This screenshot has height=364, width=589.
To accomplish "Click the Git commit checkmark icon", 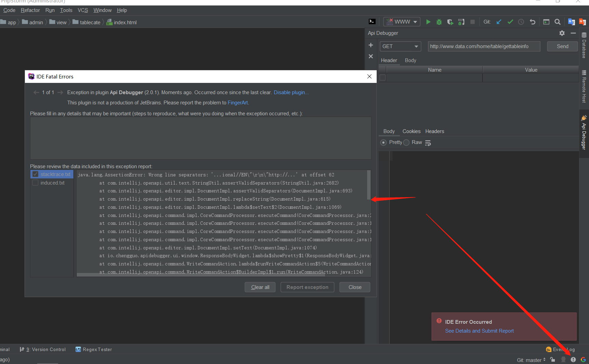I will (510, 22).
